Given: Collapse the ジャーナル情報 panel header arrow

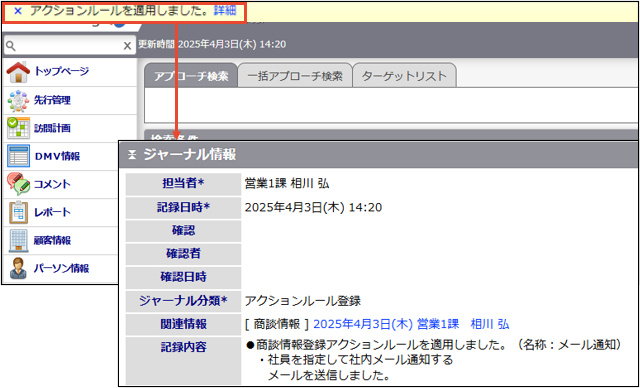Looking at the screenshot, I should (131, 155).
